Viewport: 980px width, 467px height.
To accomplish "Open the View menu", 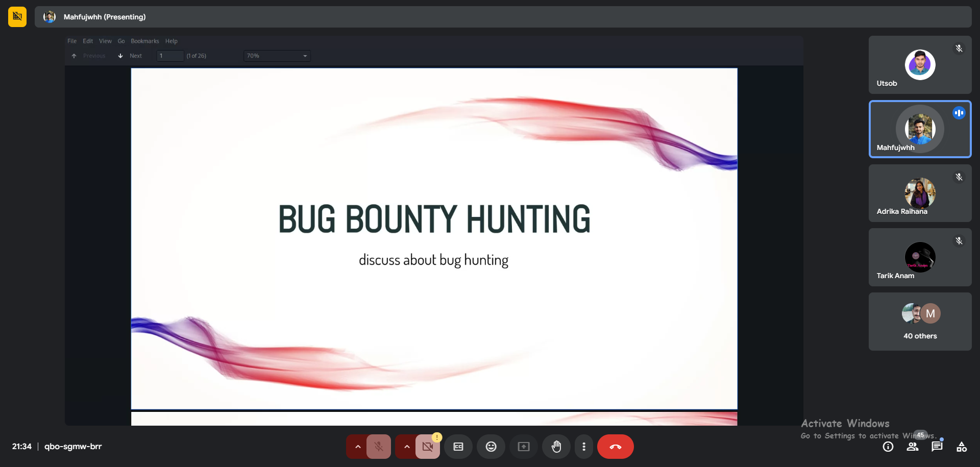I will (x=105, y=41).
